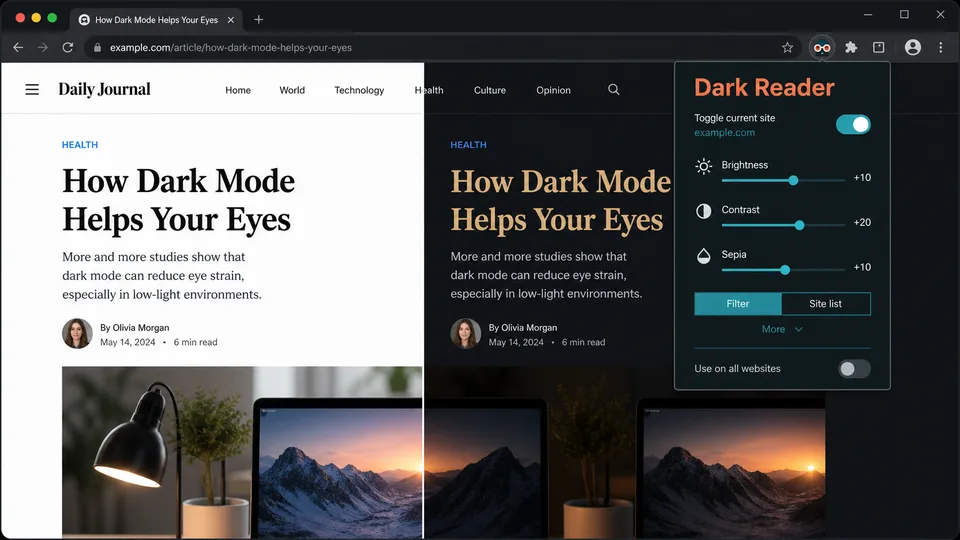Select the How Dark Mode Helps Your Eyes browser tab
The width and height of the screenshot is (960, 540).
point(156,20)
